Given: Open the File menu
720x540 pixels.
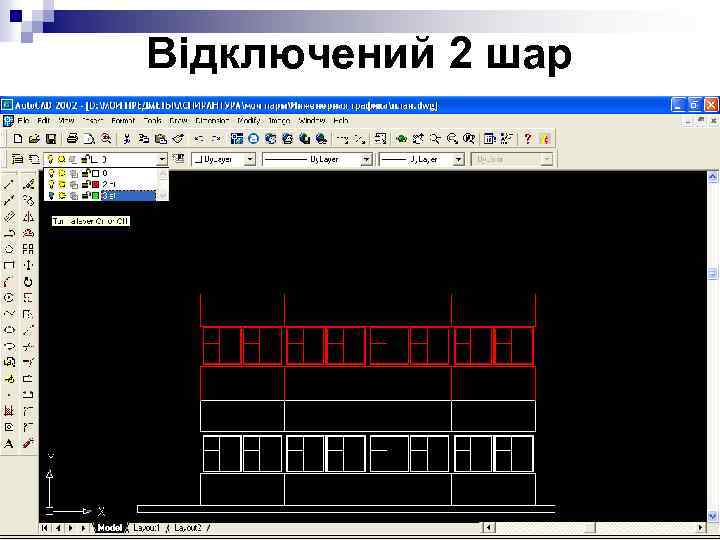Looking at the screenshot, I should tap(23, 120).
